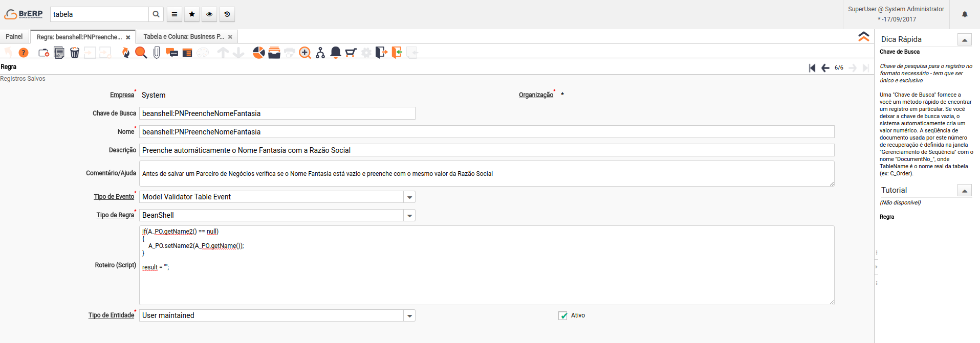Click the Tipo de Regra label link
This screenshot has width=980, height=343.
click(115, 215)
